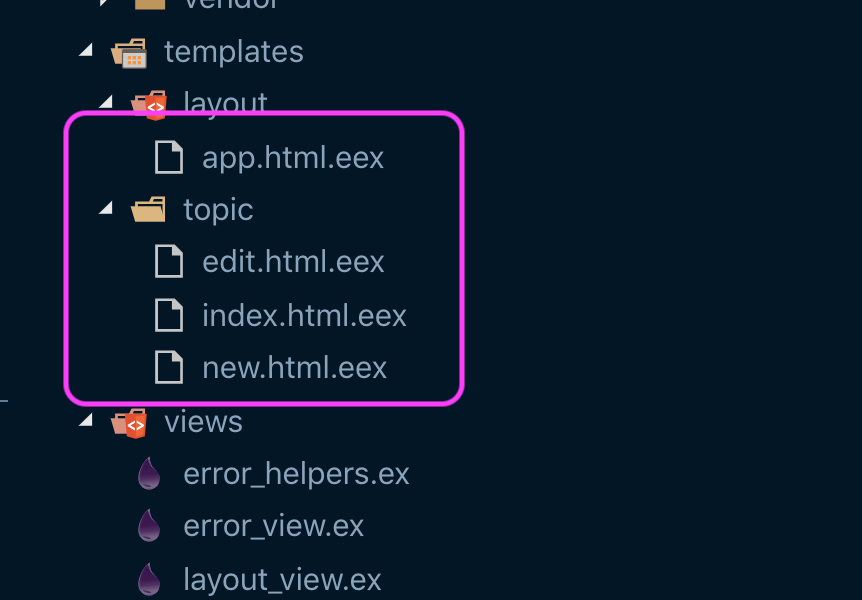Image resolution: width=862 pixels, height=600 pixels.
Task: Select index.html.eex in the tree
Action: 304,314
